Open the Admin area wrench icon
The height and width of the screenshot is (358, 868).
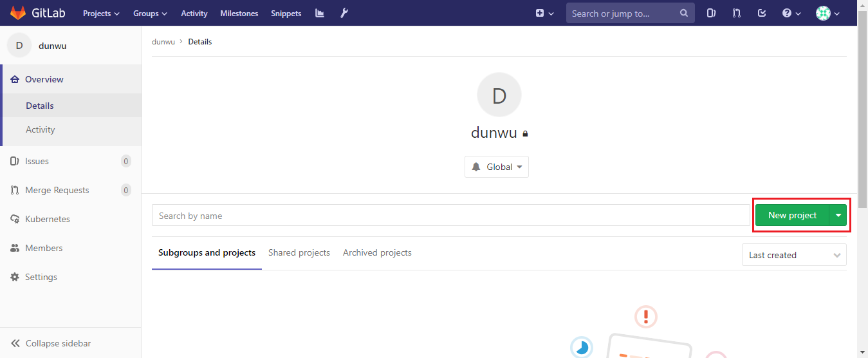point(344,13)
